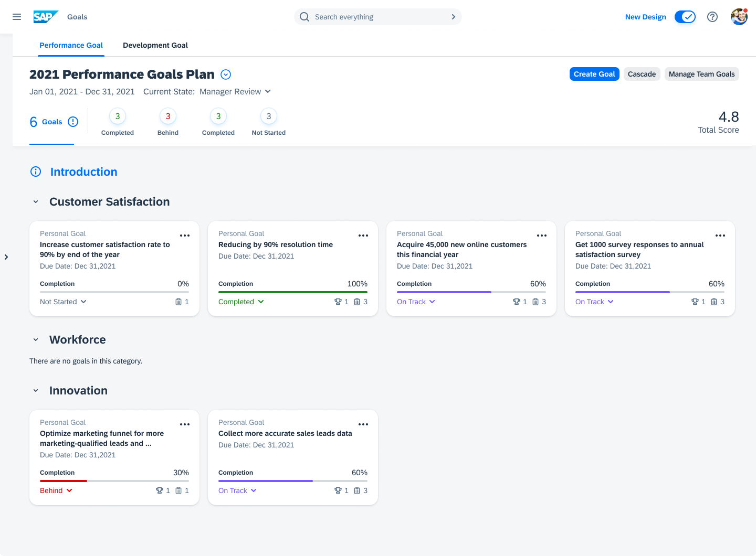Open more options on Reducing resolution time card
756x556 pixels.
click(x=363, y=236)
